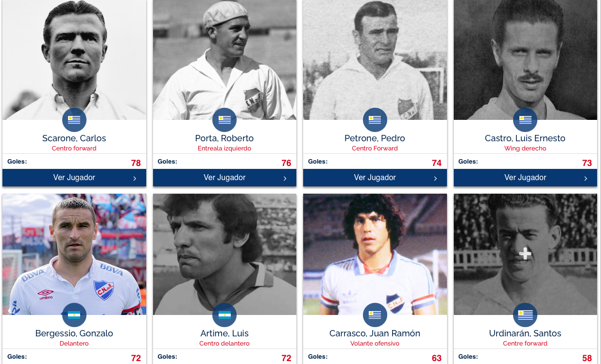
Task: Select the Bergessio, Gonzalo name link
Action: pos(74,333)
